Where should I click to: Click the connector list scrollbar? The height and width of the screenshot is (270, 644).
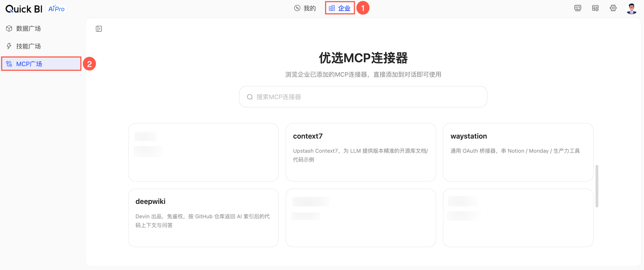click(x=597, y=186)
